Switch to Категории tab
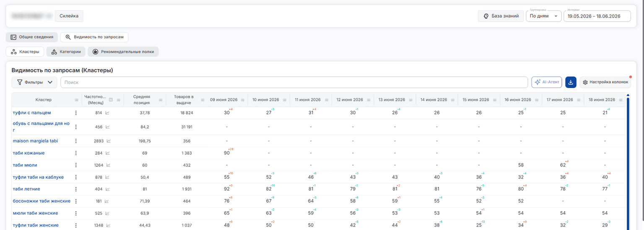644x230 pixels. pyautogui.click(x=66, y=52)
